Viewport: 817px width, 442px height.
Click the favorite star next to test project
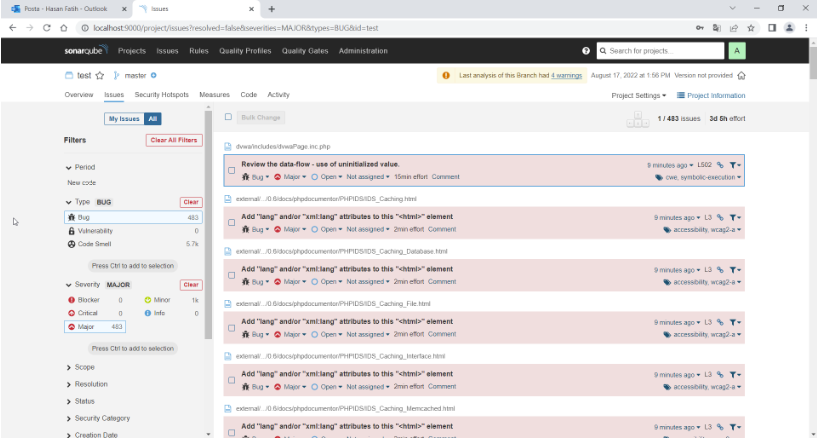[100, 75]
